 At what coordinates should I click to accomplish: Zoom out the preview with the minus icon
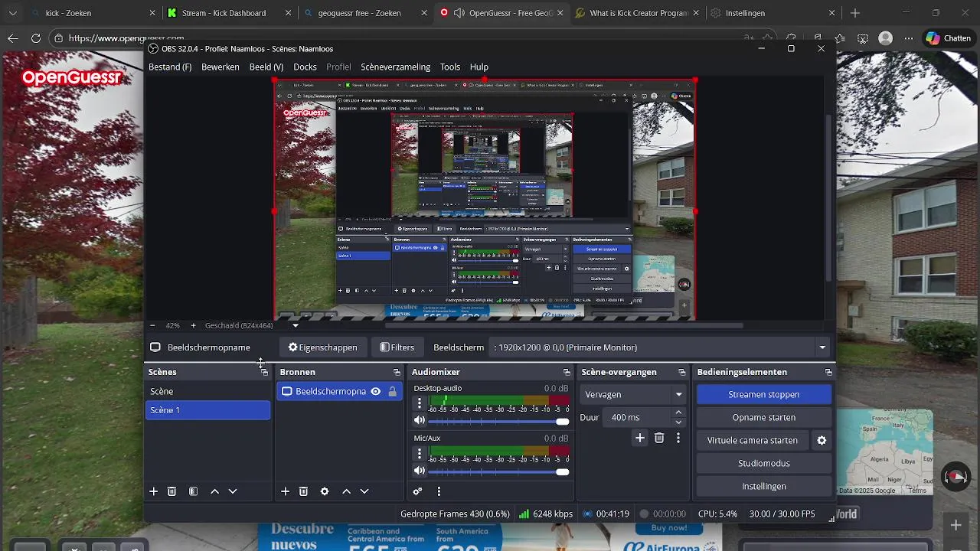click(x=152, y=325)
